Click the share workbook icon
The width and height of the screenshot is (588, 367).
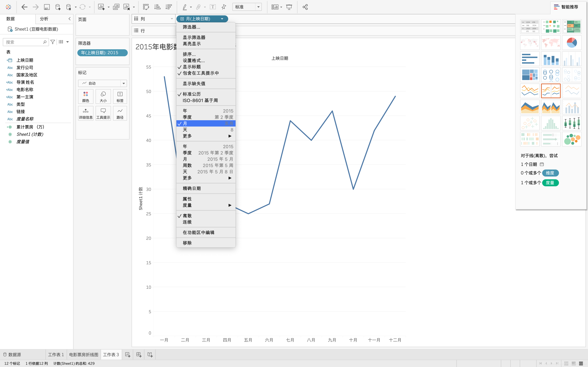coord(305,7)
